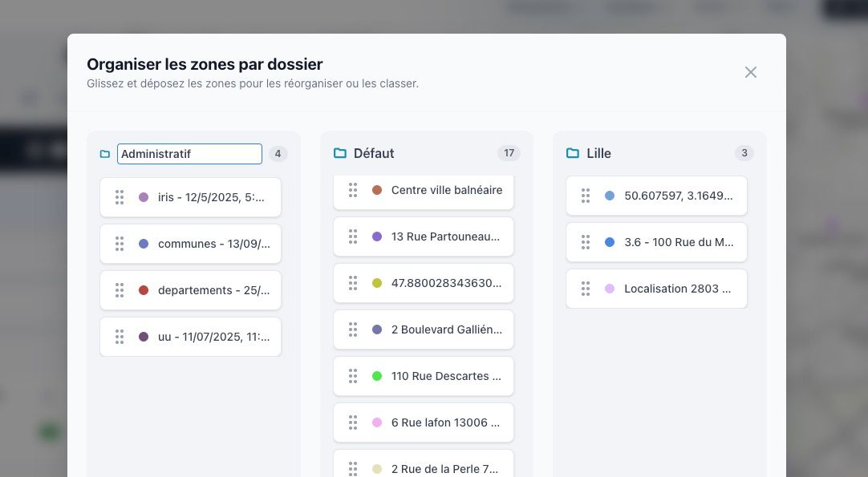The image size is (868, 477).
Task: Click the Administratif folder icon
Action: click(105, 153)
